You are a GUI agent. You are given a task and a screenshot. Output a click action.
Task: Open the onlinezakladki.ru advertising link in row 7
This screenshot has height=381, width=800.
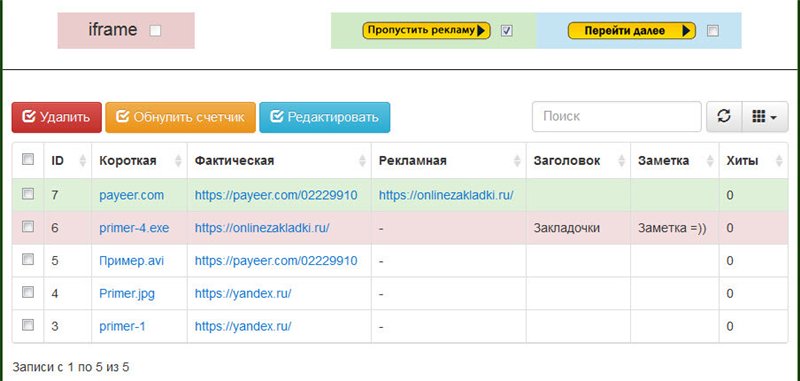pyautogui.click(x=446, y=195)
